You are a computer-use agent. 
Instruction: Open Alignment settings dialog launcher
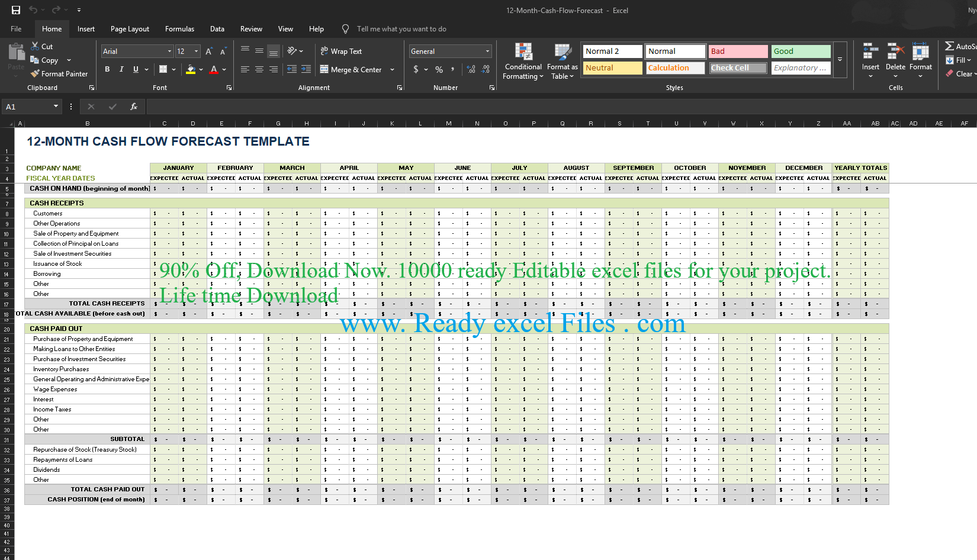[400, 88]
